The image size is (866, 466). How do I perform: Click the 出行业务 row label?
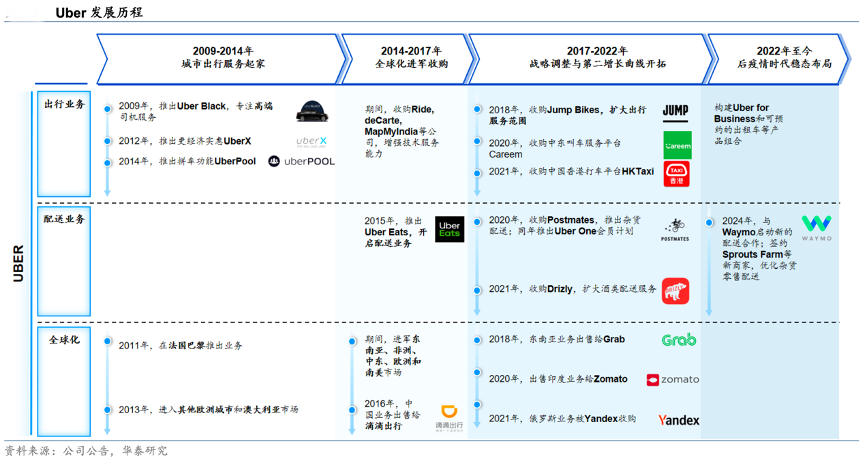click(65, 104)
